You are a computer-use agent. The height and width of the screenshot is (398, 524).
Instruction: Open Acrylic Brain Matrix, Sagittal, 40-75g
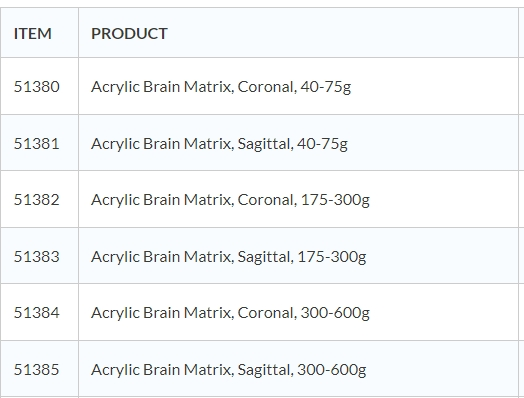219,144
